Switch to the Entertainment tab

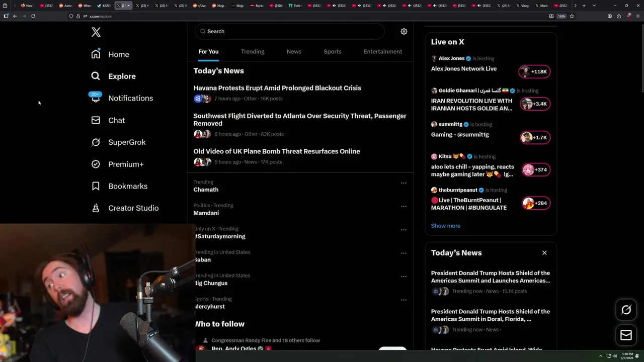[383, 52]
